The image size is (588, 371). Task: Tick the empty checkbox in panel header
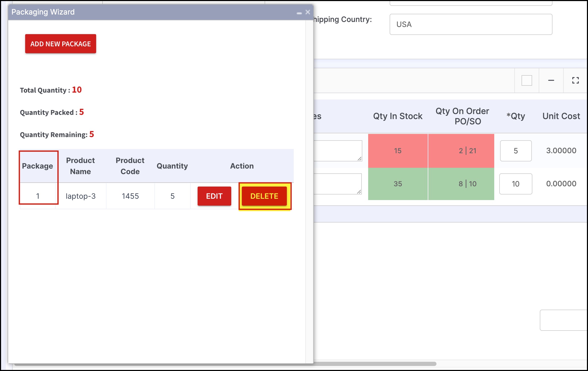pyautogui.click(x=527, y=80)
